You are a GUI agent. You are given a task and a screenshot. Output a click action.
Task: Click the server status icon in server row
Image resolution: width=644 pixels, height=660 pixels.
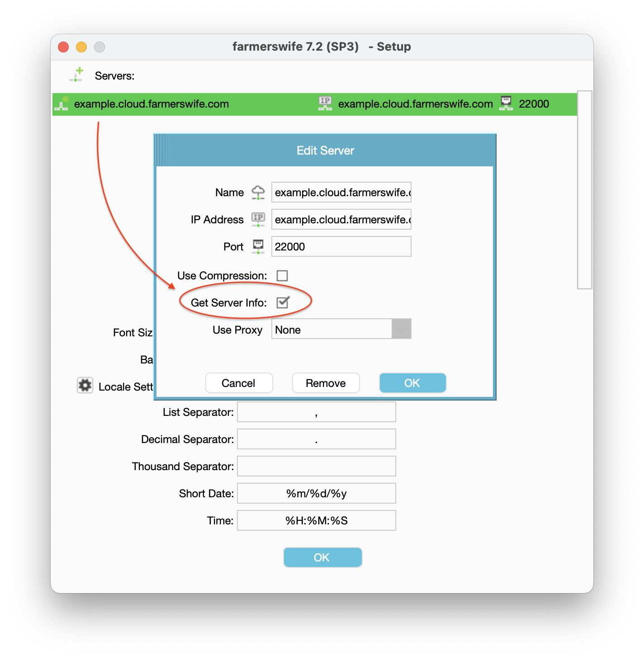click(x=62, y=104)
